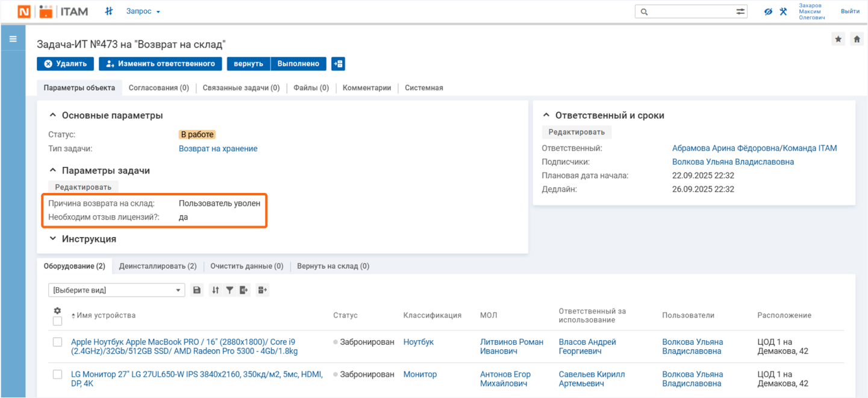Check the Apple MacBook PRO row checkbox
The image size is (868, 398).
click(57, 342)
